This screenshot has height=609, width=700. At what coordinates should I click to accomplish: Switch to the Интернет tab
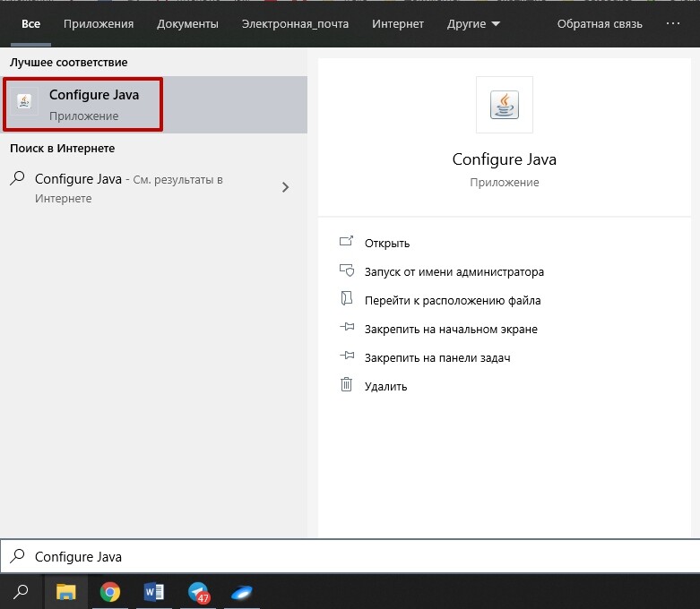point(398,23)
